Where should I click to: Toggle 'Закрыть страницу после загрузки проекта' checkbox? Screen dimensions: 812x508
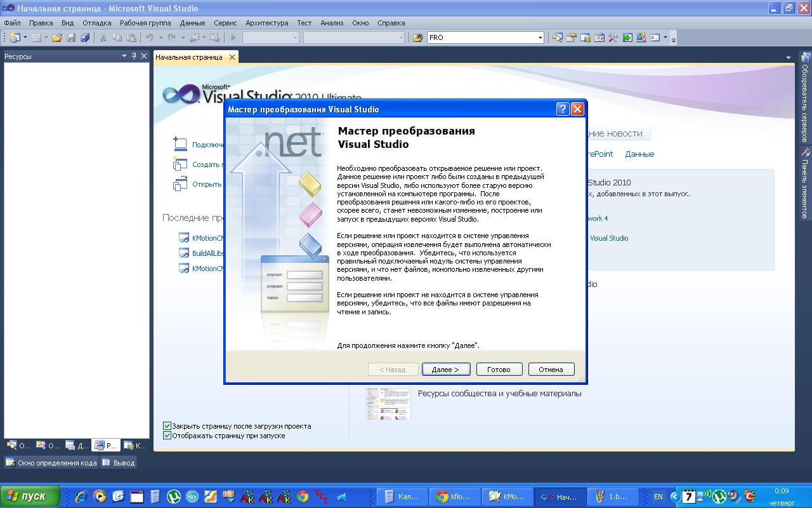point(167,426)
